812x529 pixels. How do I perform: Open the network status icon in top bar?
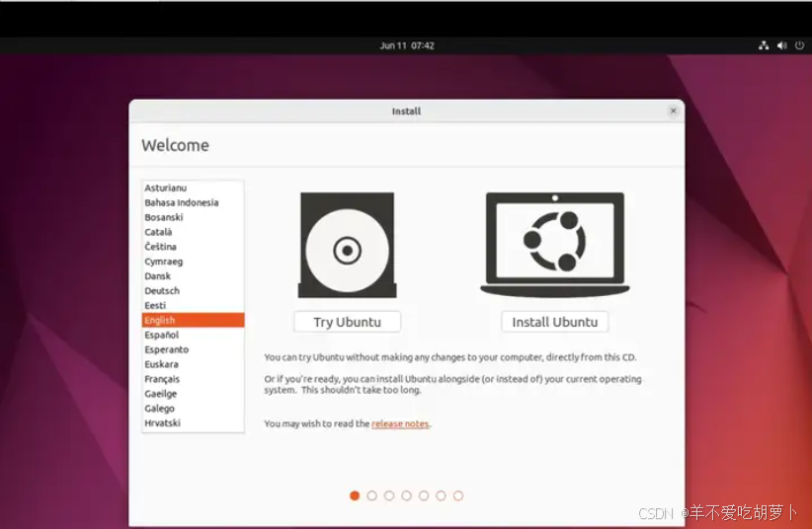pos(764,45)
